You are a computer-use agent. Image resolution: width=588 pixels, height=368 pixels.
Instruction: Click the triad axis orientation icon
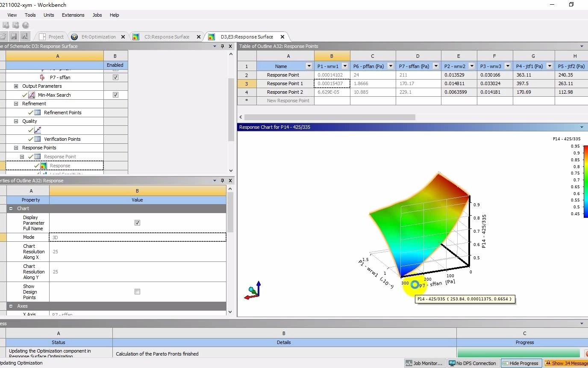pyautogui.click(x=253, y=290)
